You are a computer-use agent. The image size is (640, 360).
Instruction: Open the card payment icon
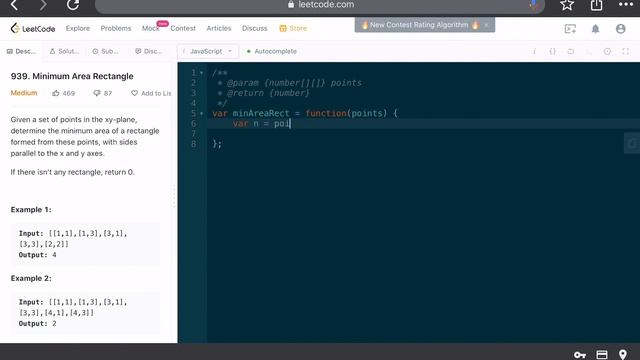pyautogui.click(x=602, y=355)
